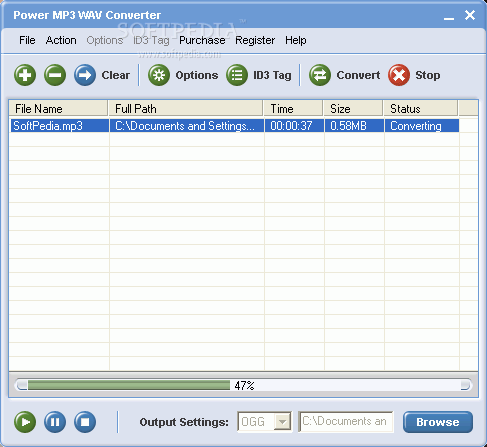Sort by File Name column header
This screenshot has width=487, height=447.
pos(58,109)
